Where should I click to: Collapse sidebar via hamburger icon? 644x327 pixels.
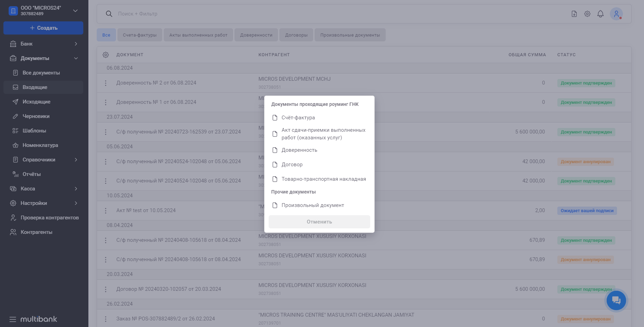pyautogui.click(x=13, y=319)
